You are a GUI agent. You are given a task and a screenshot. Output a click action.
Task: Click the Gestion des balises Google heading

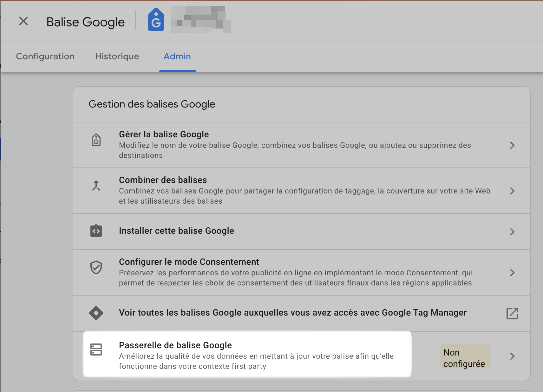coord(152,104)
